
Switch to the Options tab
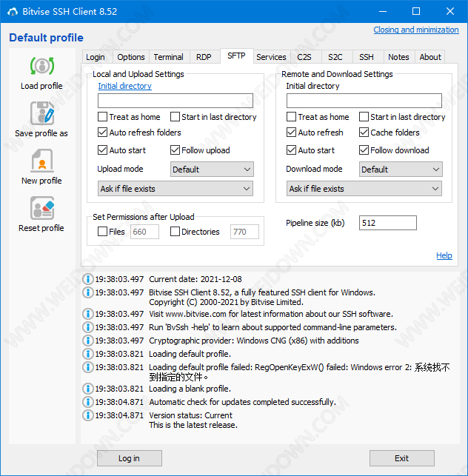click(131, 57)
